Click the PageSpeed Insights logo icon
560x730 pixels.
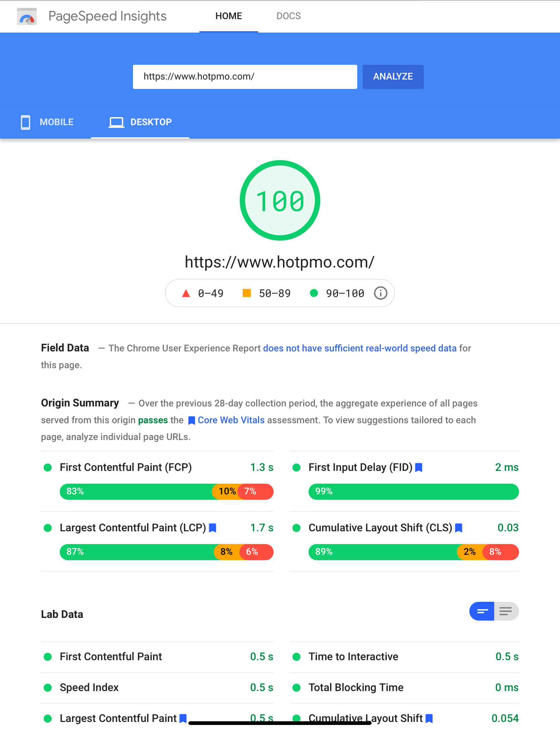(27, 16)
